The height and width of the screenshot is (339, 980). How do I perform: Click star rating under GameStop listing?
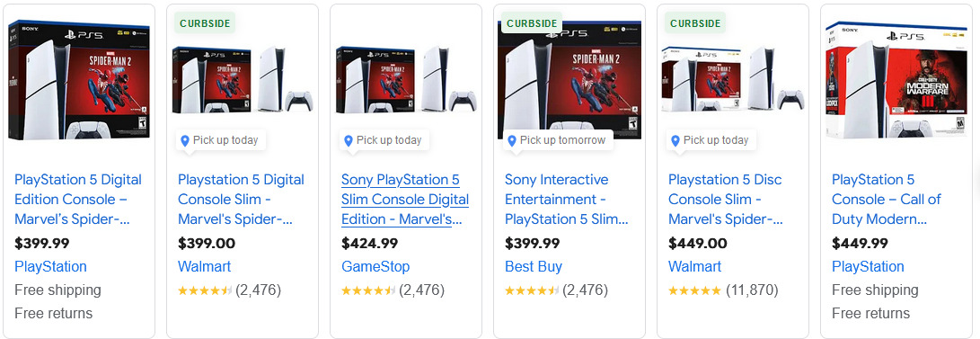click(x=369, y=290)
